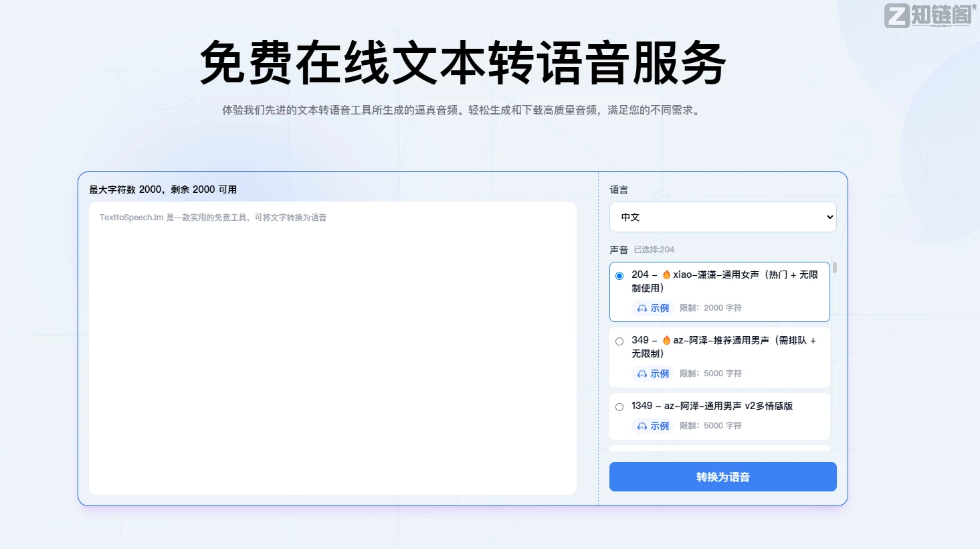Click the 示例 sample link for voice 204
This screenshot has width=980, height=549.
coord(660,308)
